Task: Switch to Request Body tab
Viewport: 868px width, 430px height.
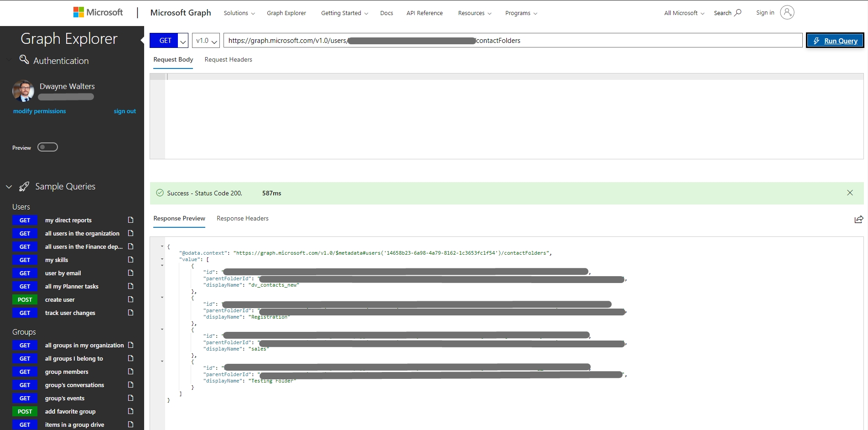Action: pos(173,59)
